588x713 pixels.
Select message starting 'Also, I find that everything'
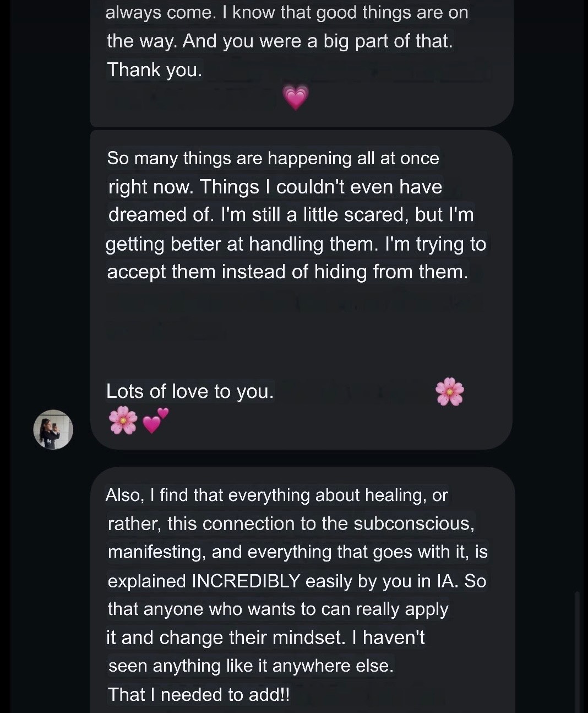click(x=297, y=595)
